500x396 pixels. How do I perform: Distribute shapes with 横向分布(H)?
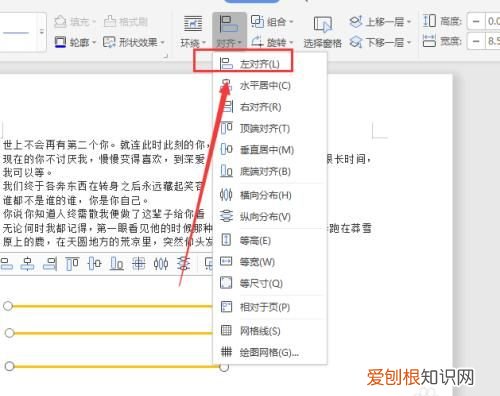pyautogui.click(x=270, y=195)
